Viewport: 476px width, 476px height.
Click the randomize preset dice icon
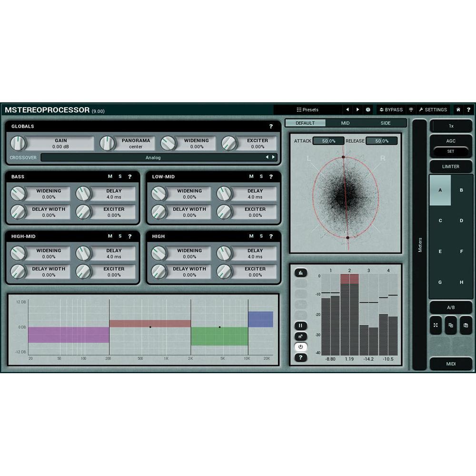(x=368, y=109)
